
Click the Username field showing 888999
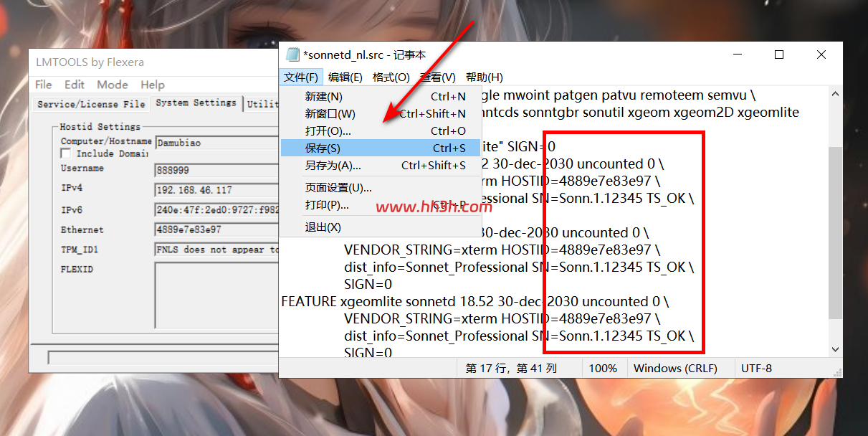pos(217,171)
